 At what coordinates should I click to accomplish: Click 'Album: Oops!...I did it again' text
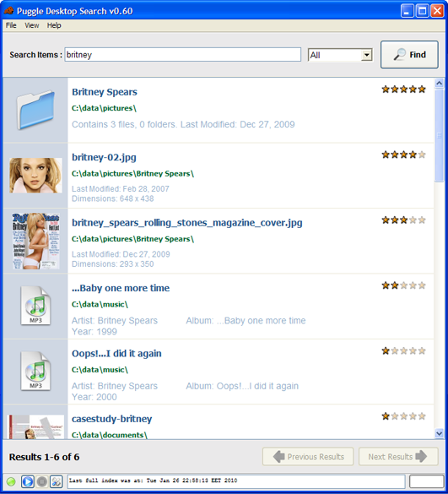point(242,386)
